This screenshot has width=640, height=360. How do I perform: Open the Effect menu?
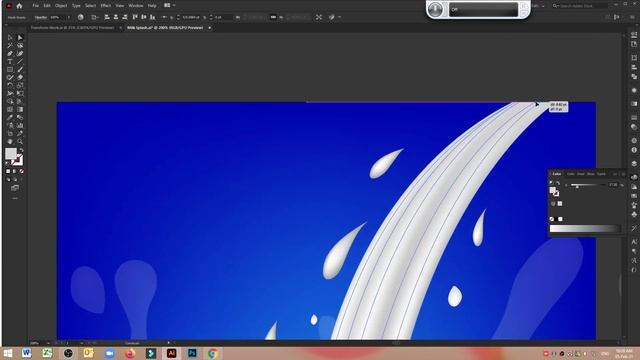(x=106, y=6)
